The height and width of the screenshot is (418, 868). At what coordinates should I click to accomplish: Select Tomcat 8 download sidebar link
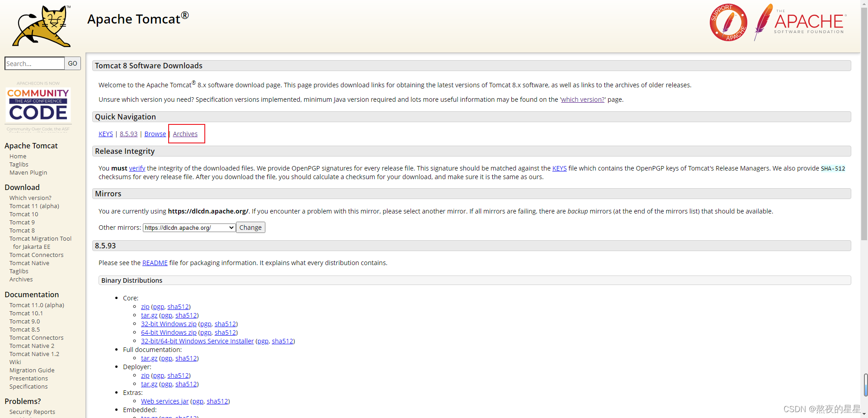point(22,231)
